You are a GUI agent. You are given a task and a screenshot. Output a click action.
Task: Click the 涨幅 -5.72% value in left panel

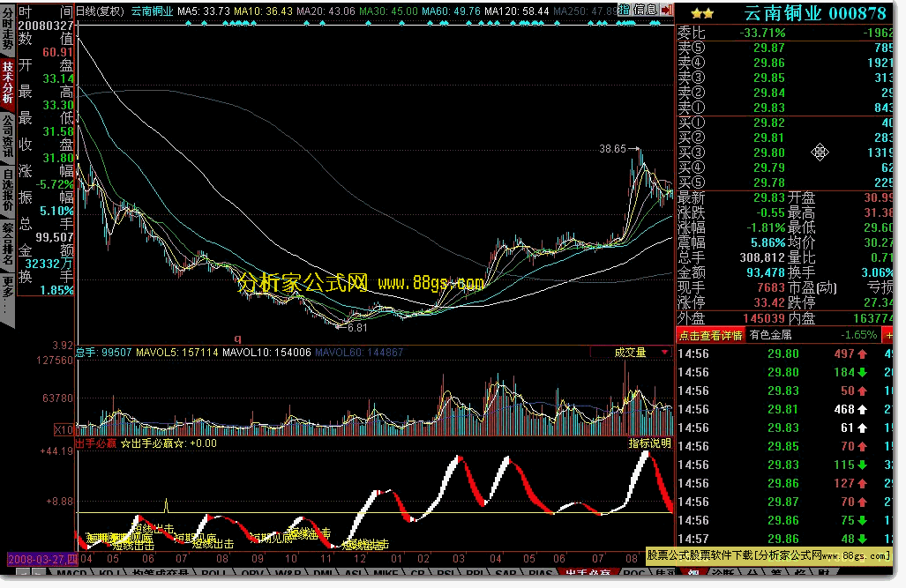(x=55, y=185)
